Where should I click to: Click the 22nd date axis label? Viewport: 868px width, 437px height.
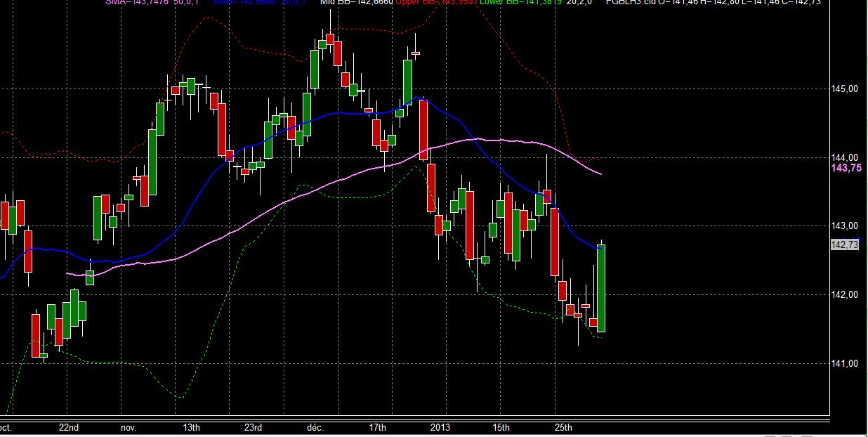[68, 427]
